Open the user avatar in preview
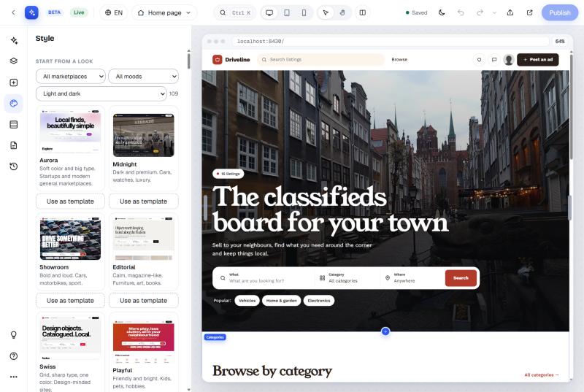 coord(509,60)
